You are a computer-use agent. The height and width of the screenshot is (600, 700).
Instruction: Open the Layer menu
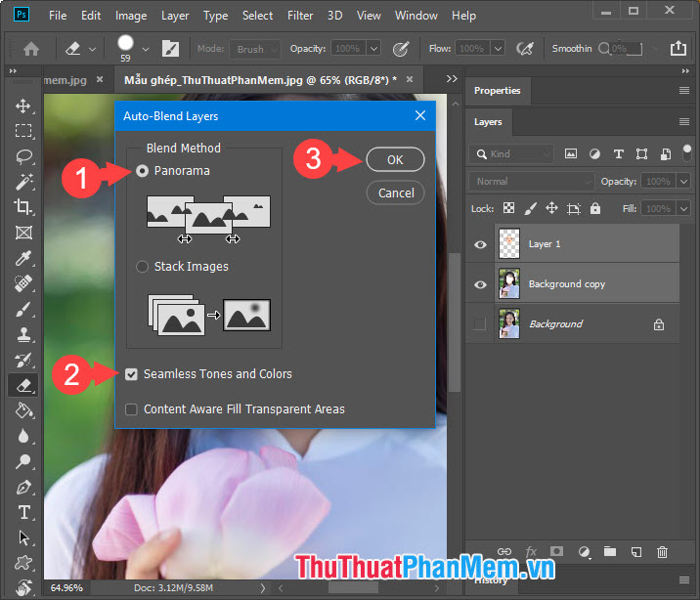tap(175, 16)
